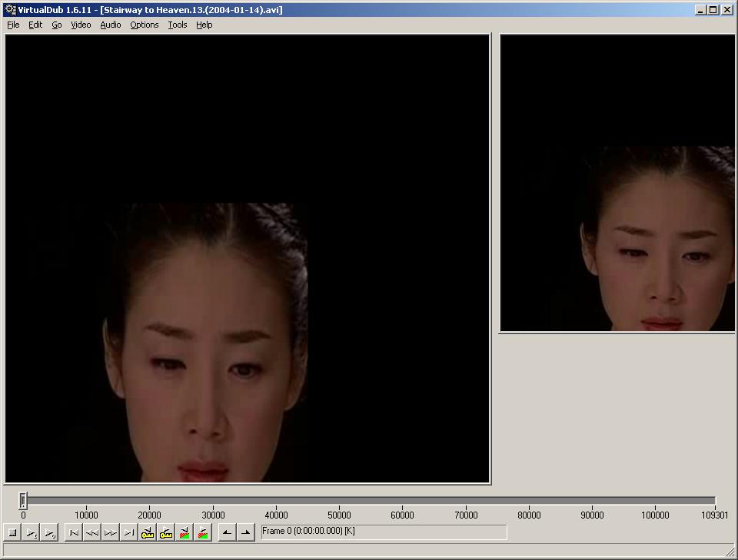
Task: Play the output video preview
Action: [49, 532]
